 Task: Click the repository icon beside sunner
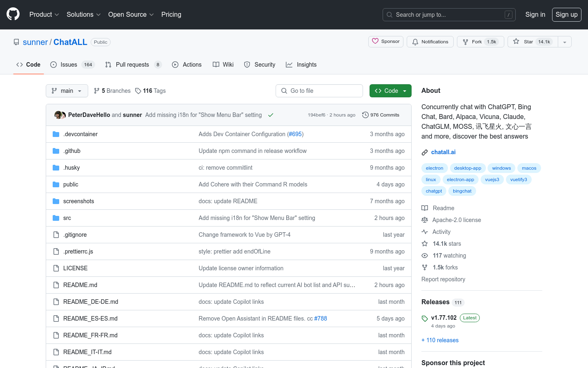[16, 42]
